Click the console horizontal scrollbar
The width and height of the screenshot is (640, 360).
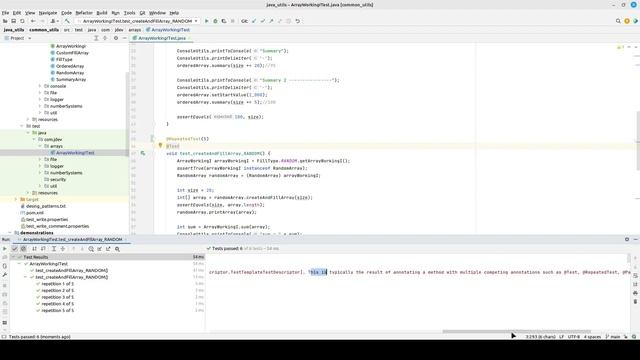pyautogui.click(x=516, y=331)
